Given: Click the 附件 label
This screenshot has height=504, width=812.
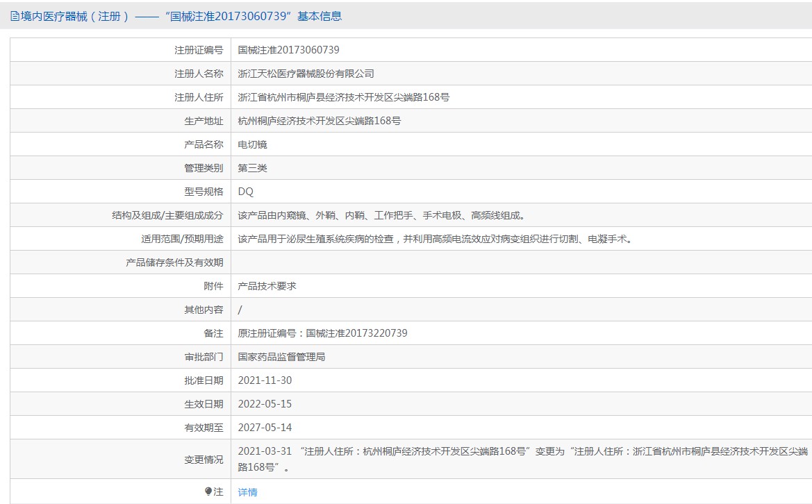Looking at the screenshot, I should [213, 286].
